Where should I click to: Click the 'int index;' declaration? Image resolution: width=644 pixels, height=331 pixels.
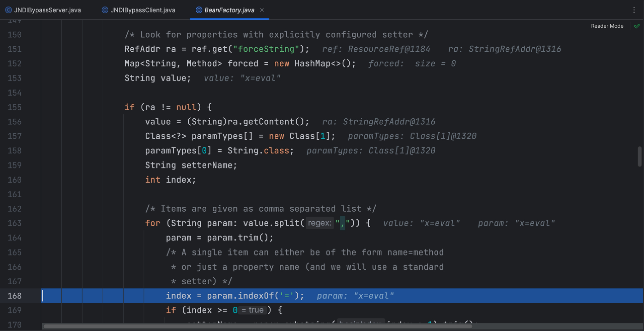click(171, 180)
